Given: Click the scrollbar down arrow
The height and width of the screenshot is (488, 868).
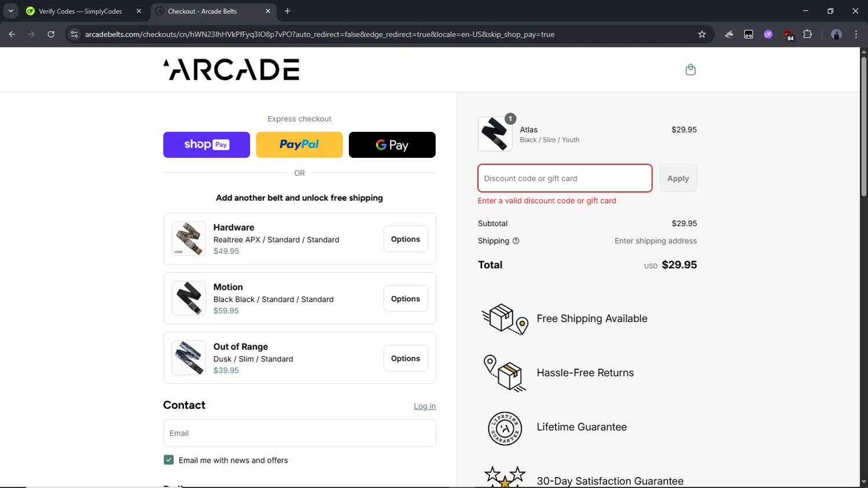Looking at the screenshot, I should point(863,482).
